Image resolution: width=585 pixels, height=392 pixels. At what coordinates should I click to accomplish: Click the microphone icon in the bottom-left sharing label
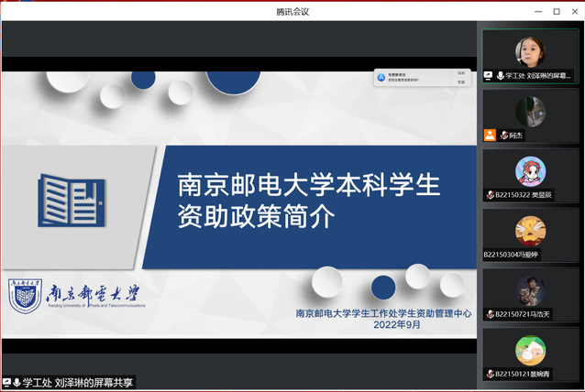click(x=17, y=382)
